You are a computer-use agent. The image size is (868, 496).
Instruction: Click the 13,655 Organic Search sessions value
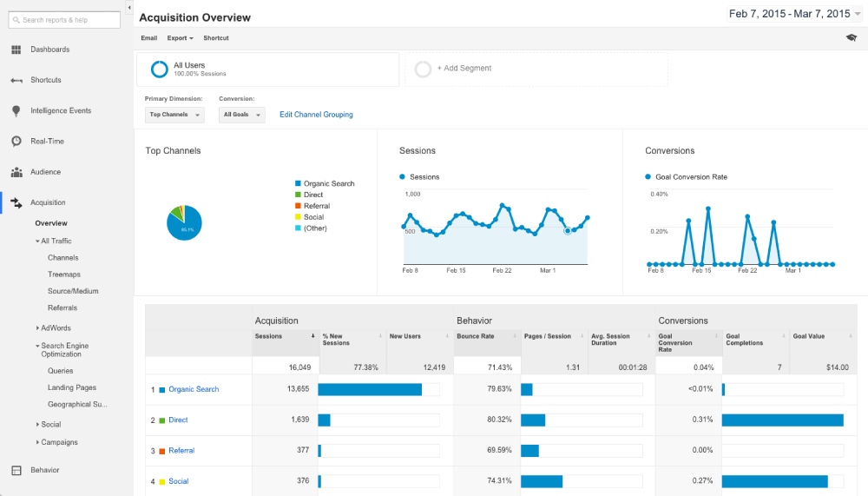click(x=298, y=389)
